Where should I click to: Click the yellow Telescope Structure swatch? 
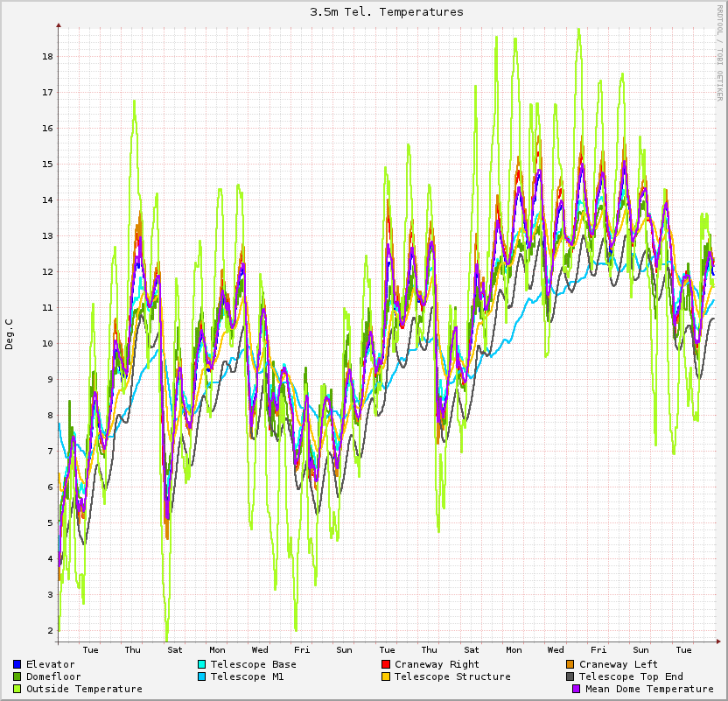[386, 676]
